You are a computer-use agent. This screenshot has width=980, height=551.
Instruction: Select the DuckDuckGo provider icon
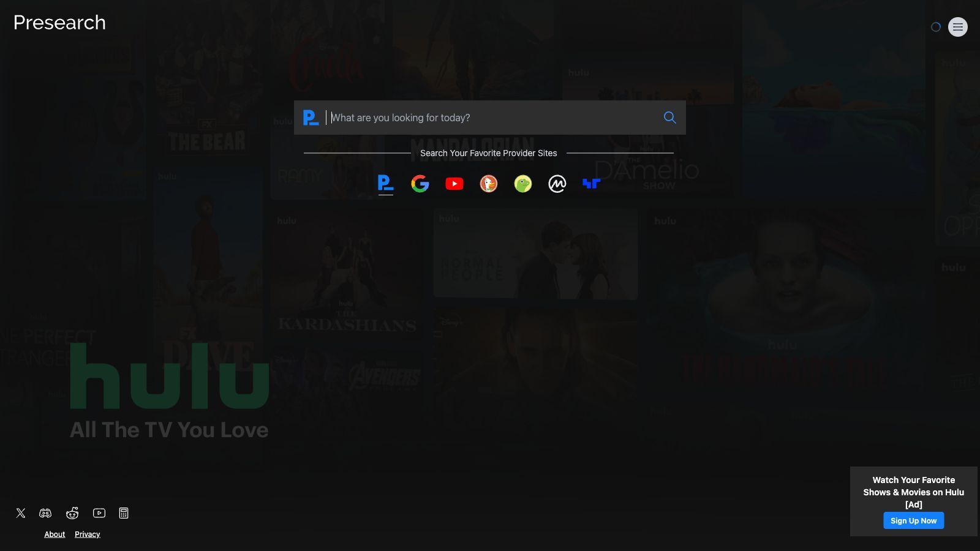[x=488, y=183]
